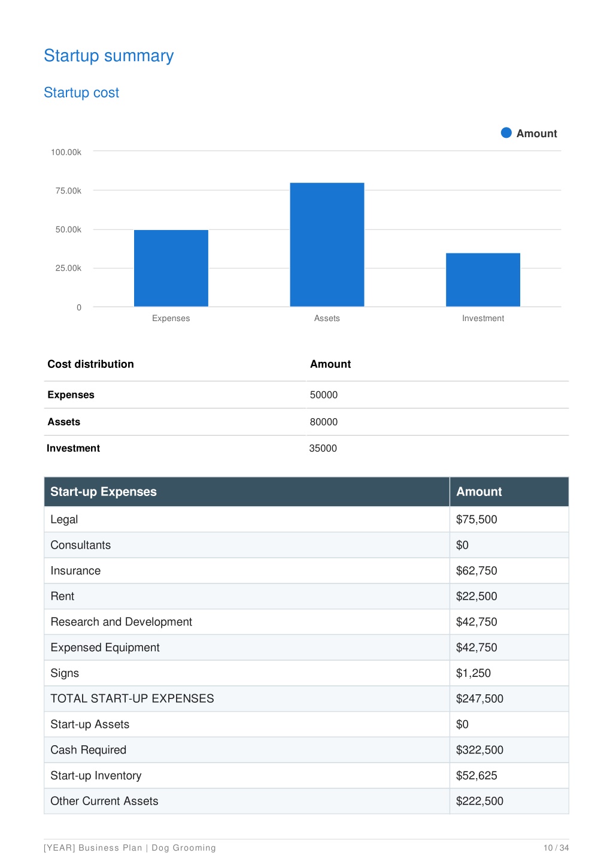Click the 80000 Assets value

(324, 422)
